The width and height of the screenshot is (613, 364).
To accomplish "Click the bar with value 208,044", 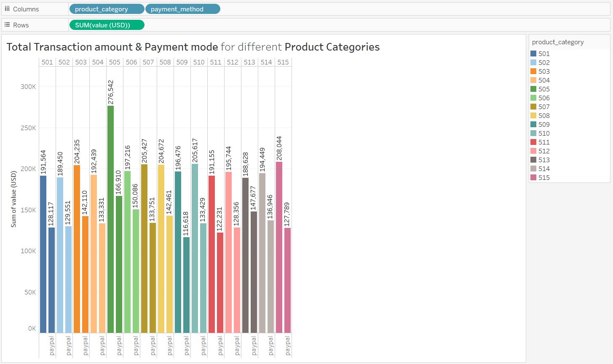I will [279, 247].
